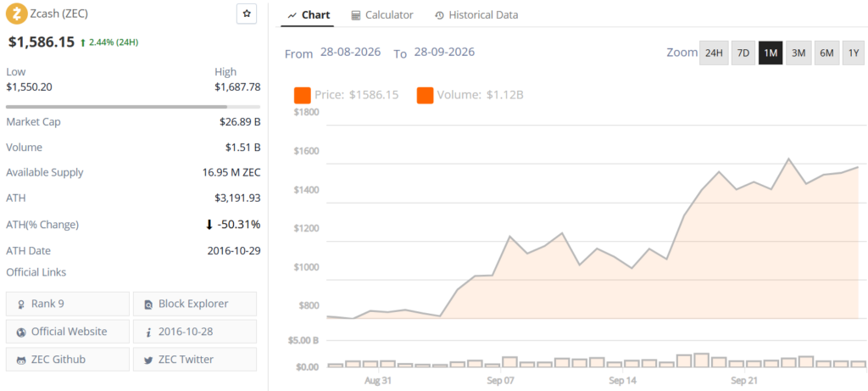Edit the From date 28-08-2026

coord(350,53)
